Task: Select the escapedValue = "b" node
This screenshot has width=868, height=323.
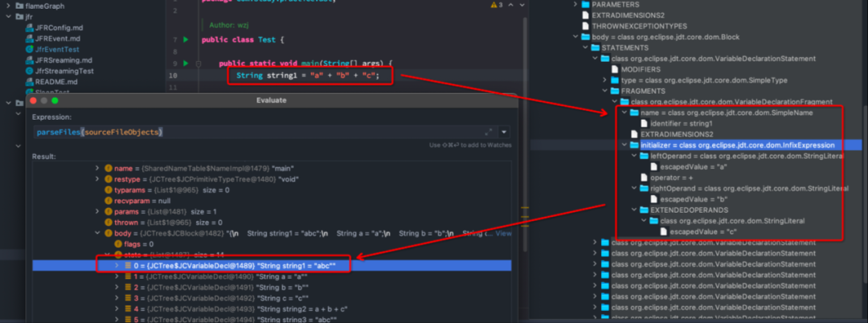Action: (x=693, y=199)
